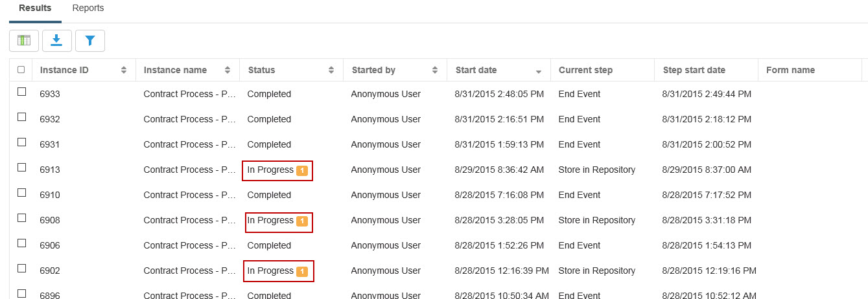Sort by Instance name column arrows
Viewport: 868px width, 299px height.
pos(227,70)
